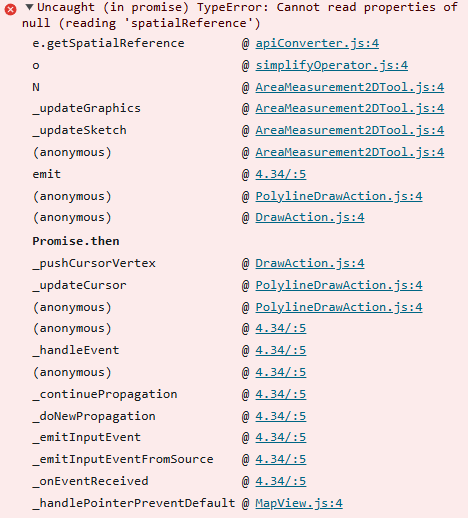
Task: Open 4.34/:5 link for _emitInputEventFromSource
Action: [x=281, y=459]
